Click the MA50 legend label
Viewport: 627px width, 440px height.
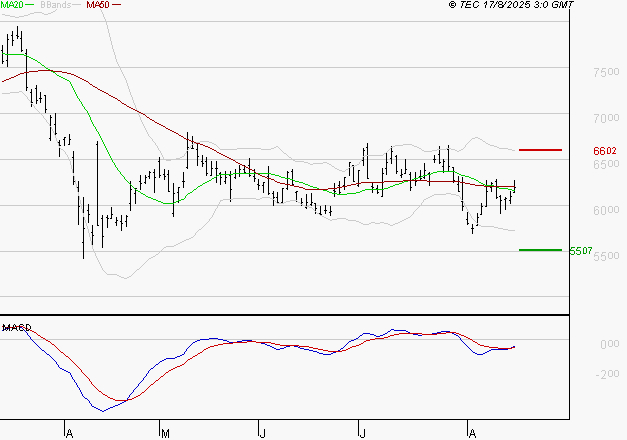point(98,6)
